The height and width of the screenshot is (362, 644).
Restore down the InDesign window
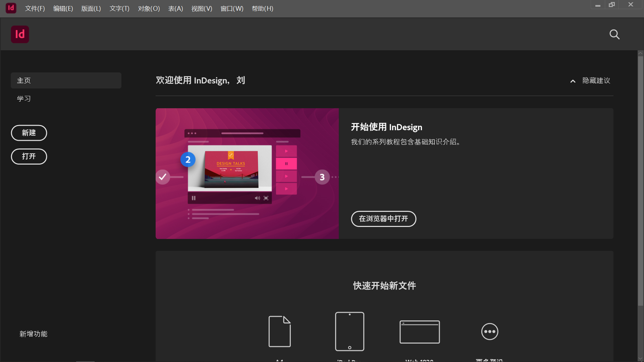pyautogui.click(x=612, y=5)
